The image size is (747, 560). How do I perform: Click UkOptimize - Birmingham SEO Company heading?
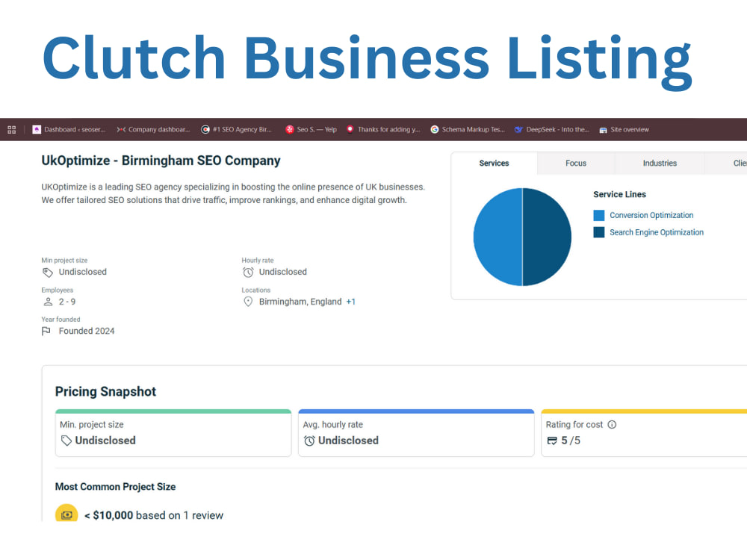(161, 161)
